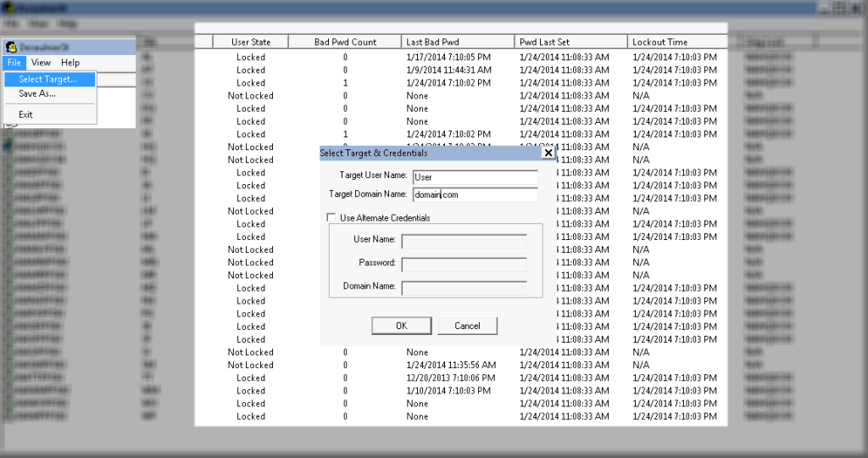
Task: Click the alternate Domain Name field
Action: [x=464, y=288]
